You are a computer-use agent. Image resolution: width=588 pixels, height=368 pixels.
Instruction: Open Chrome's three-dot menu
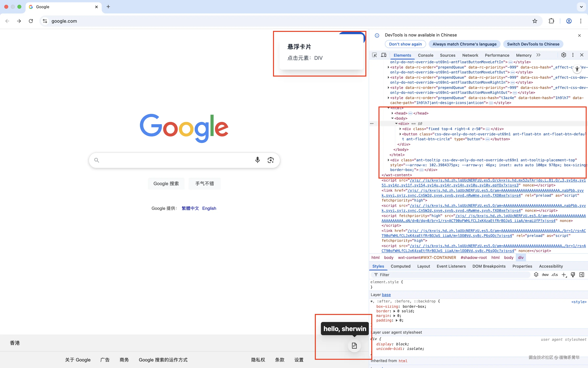581,21
